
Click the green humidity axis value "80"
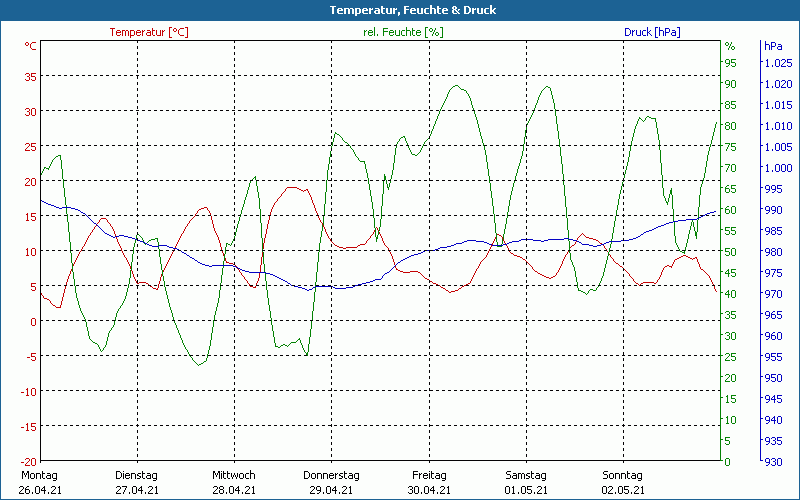click(731, 126)
